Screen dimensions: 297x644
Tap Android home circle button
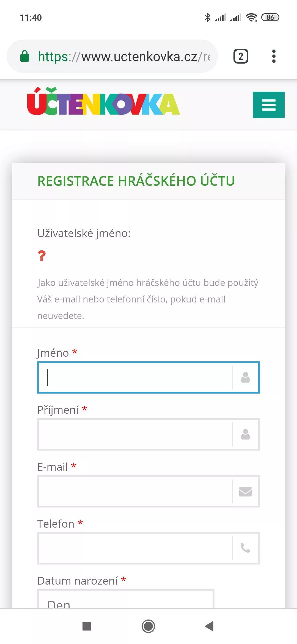click(148, 626)
